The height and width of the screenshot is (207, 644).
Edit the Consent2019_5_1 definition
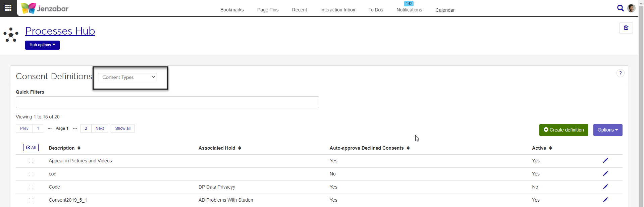point(605,200)
